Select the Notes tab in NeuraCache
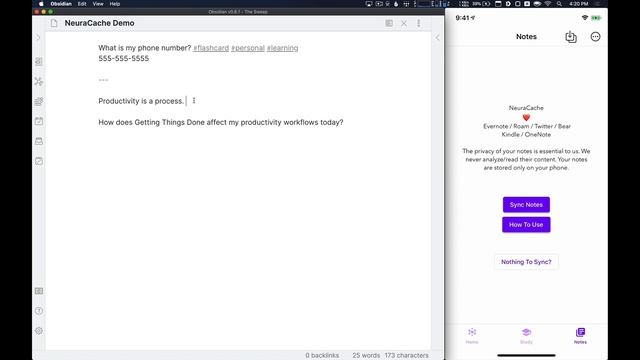 click(x=580, y=336)
